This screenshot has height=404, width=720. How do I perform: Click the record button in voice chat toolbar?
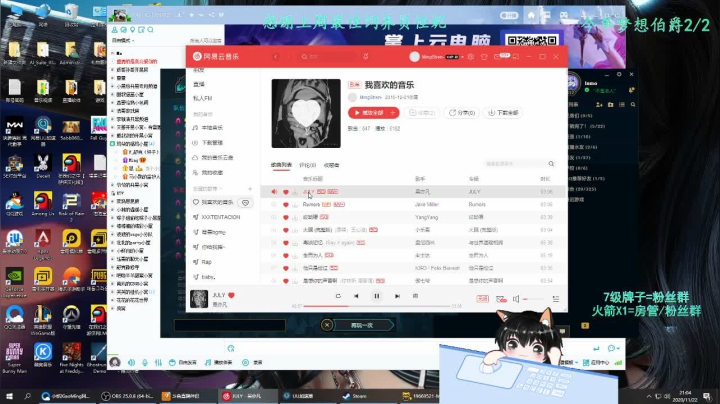coord(252,363)
